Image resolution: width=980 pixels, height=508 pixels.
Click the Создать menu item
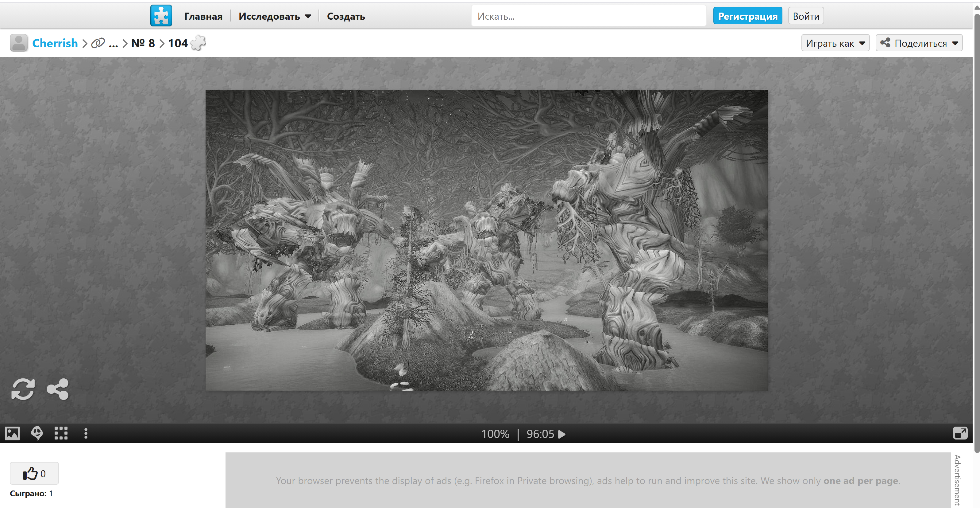pyautogui.click(x=345, y=16)
